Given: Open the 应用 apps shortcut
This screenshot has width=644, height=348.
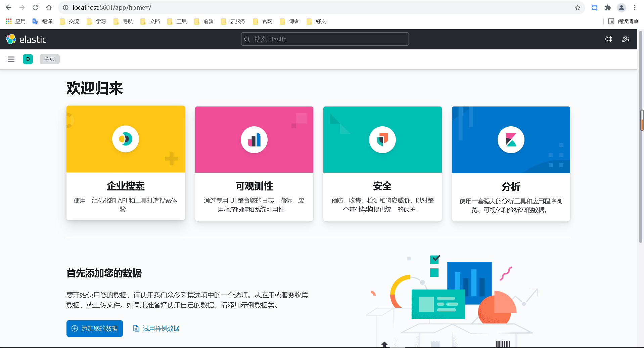Looking at the screenshot, I should [x=16, y=21].
